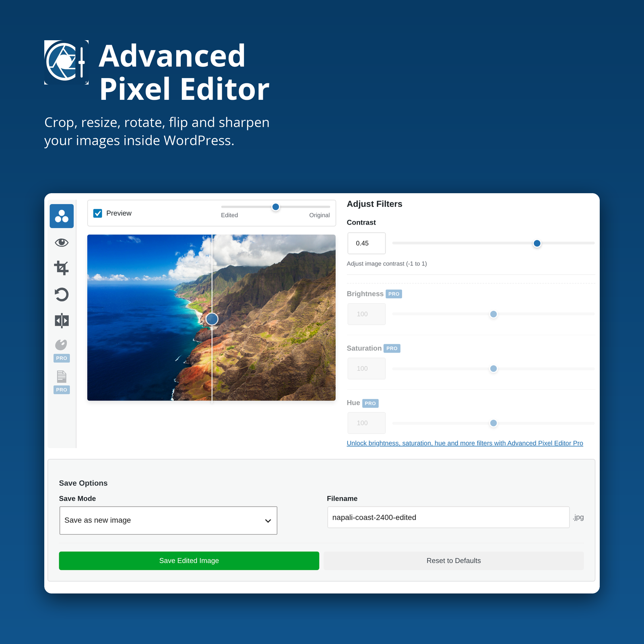Click the Brightness value field
Screen dimensions: 644x644
pos(367,314)
